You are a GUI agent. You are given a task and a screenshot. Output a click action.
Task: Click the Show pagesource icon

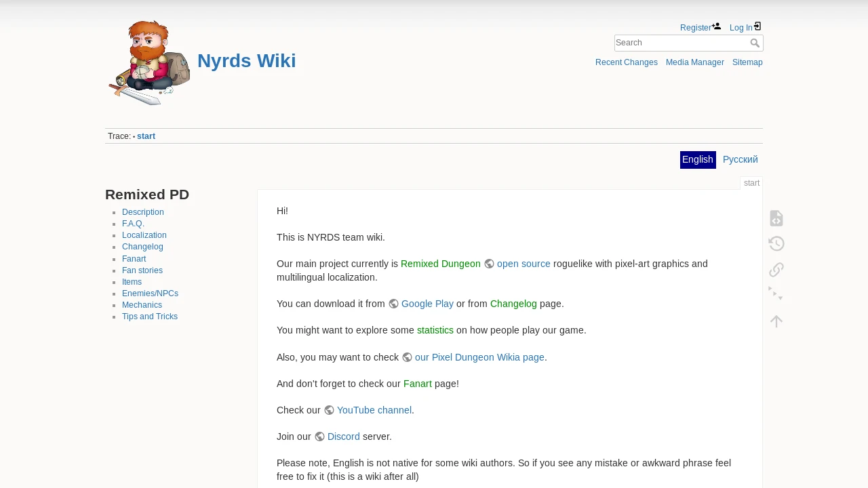(776, 218)
